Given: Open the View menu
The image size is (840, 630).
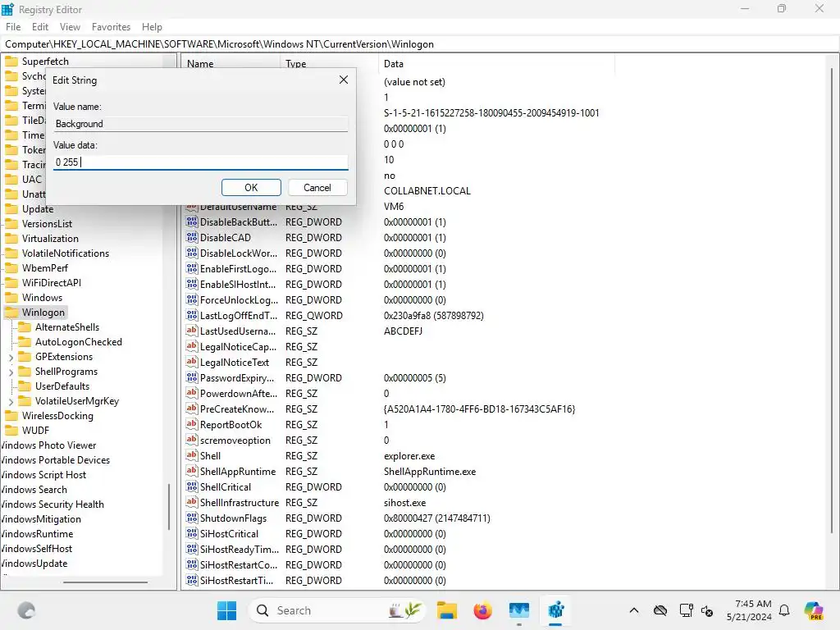Looking at the screenshot, I should [71, 27].
